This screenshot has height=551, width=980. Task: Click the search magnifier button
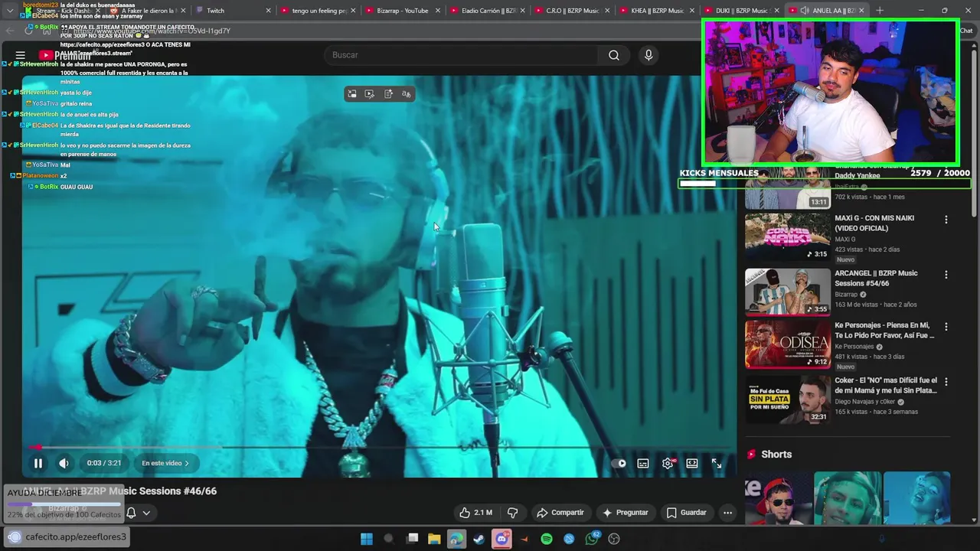pos(614,55)
